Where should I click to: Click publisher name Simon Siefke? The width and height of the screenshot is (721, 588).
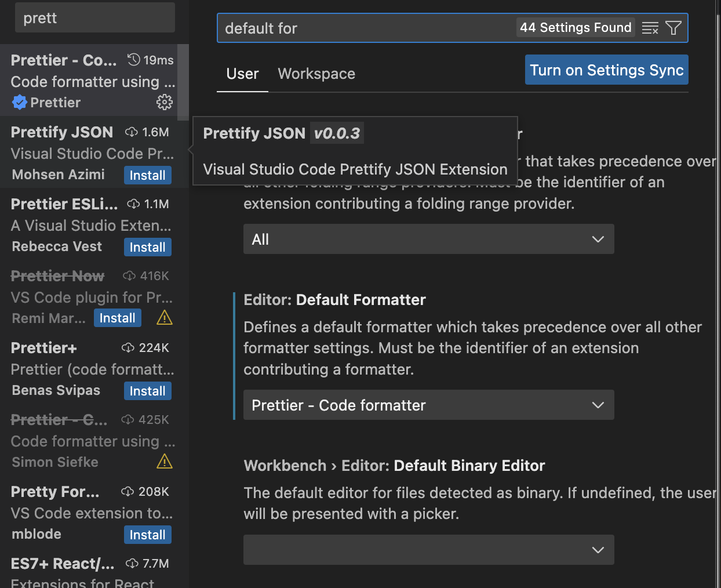coord(55,462)
